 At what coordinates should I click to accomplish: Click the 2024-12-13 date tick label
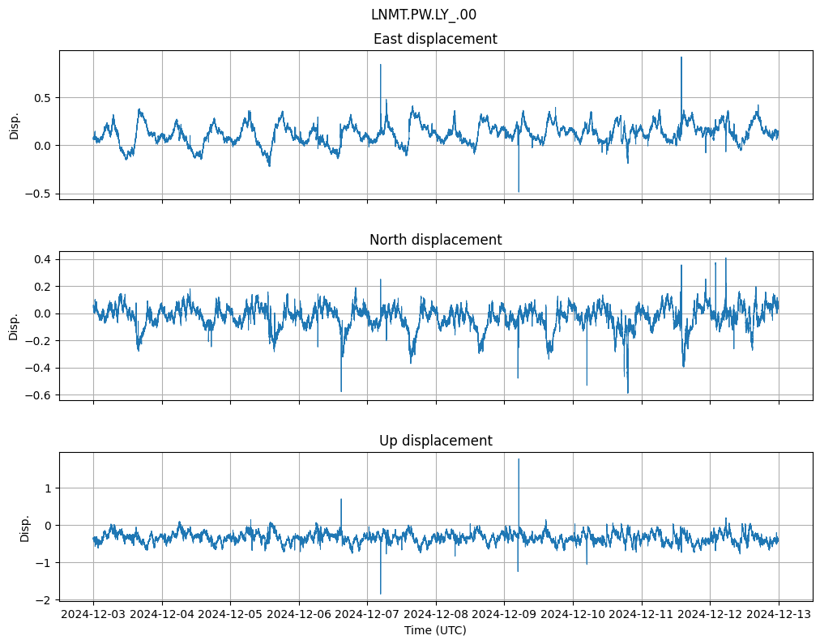(779, 615)
